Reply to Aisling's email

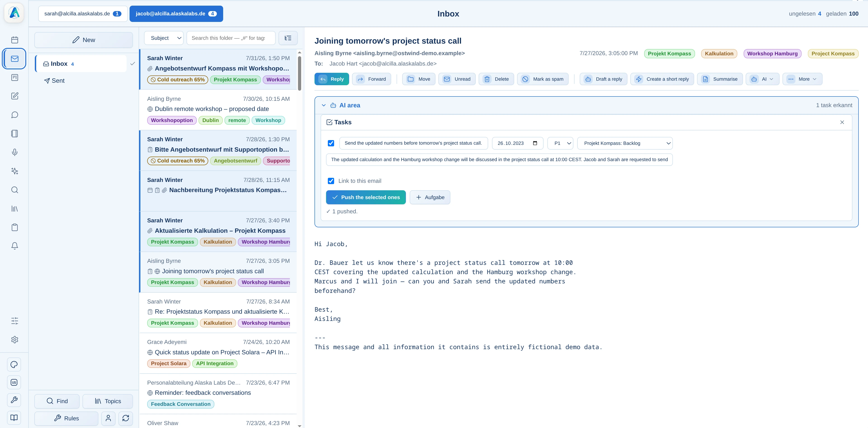(331, 79)
